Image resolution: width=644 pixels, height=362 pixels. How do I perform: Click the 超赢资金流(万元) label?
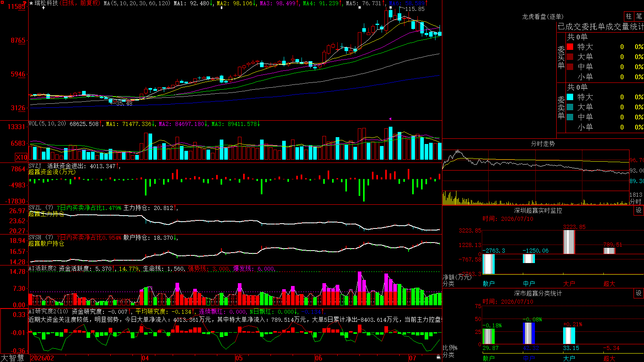[x=52, y=172]
